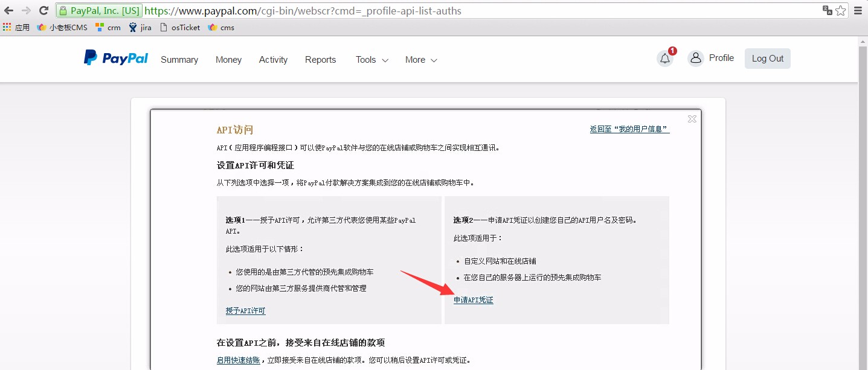868x370 pixels.
Task: Click the translate page icon in address bar
Action: (x=827, y=10)
